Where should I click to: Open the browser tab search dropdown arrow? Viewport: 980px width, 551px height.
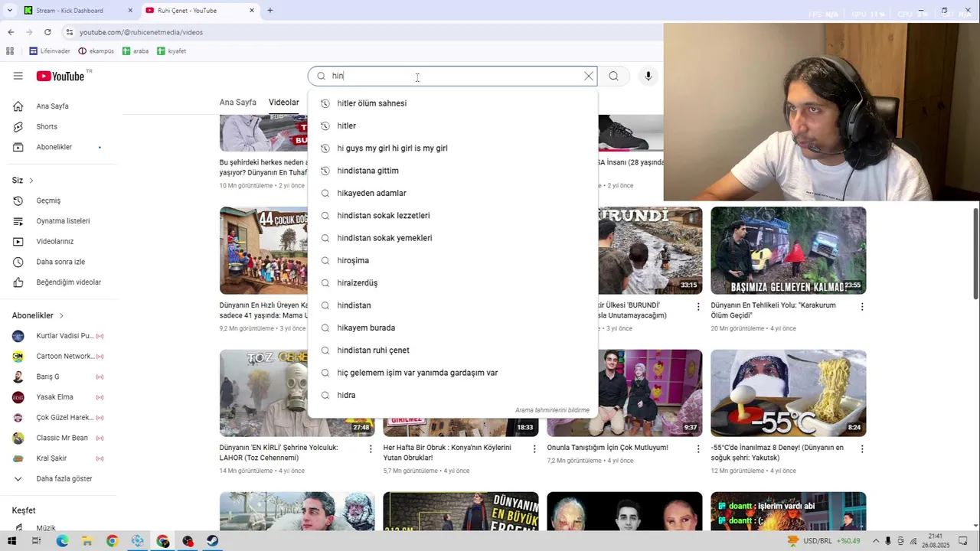(x=10, y=11)
